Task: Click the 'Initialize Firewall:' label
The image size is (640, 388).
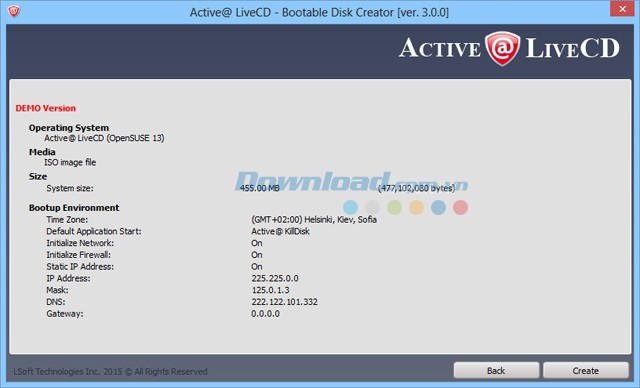Action: coord(78,255)
